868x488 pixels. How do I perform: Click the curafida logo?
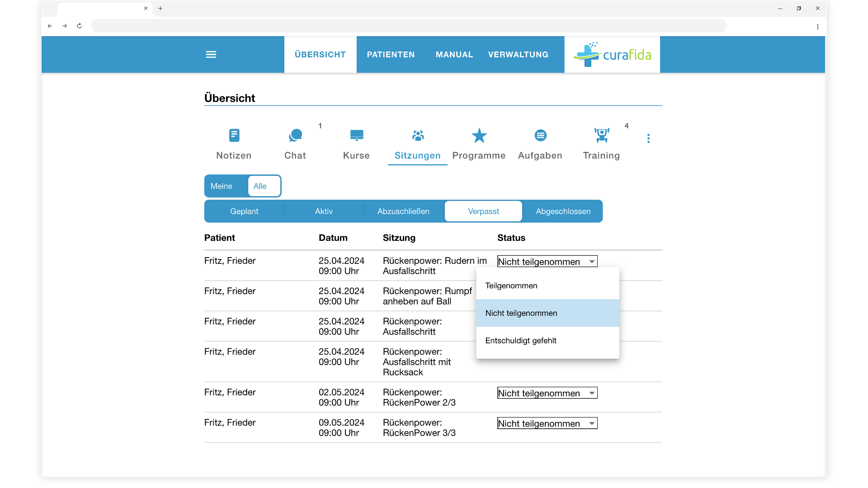[612, 55]
